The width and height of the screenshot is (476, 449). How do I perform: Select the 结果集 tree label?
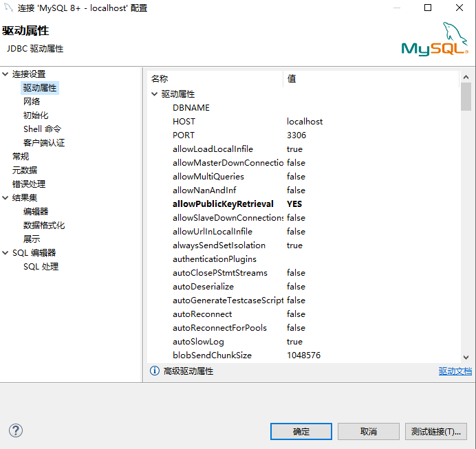25,198
